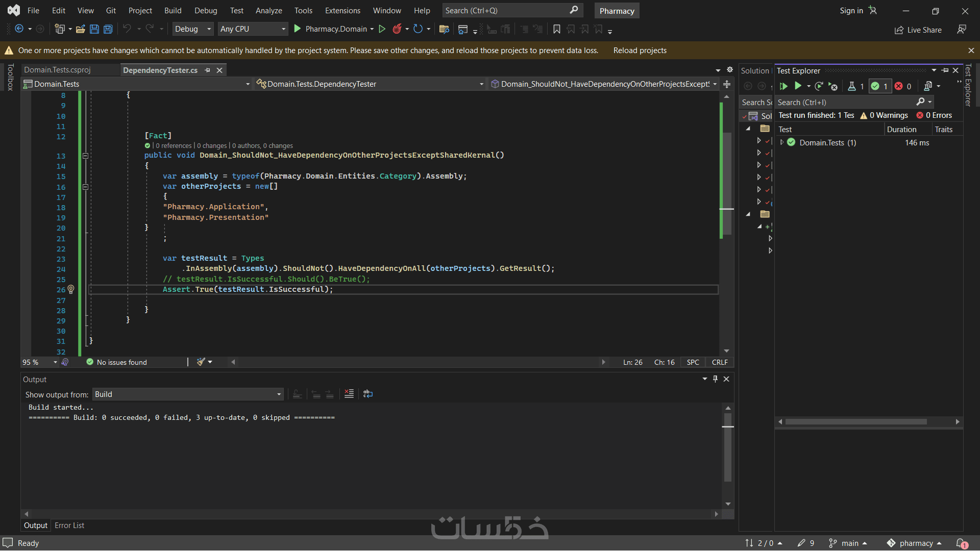Open Live Share icon button
The image size is (980, 551).
tap(918, 30)
